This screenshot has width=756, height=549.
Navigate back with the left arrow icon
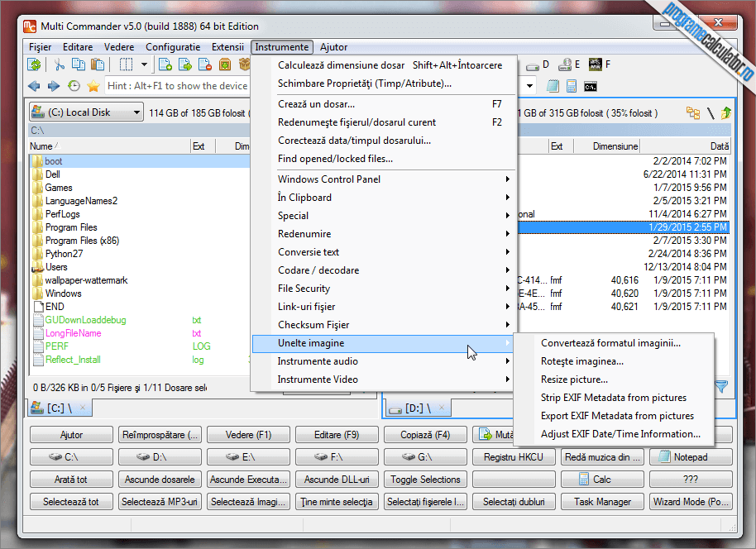pos(34,86)
